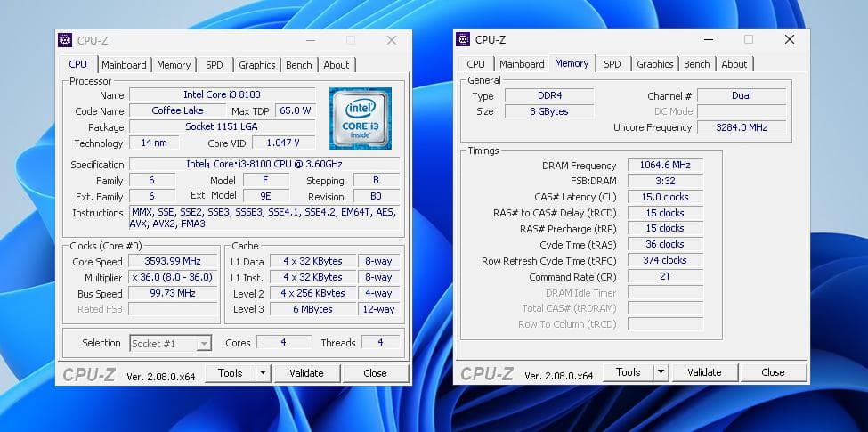Click Tools button in right CPU-Z window
This screenshot has width=868, height=432.
(628, 372)
